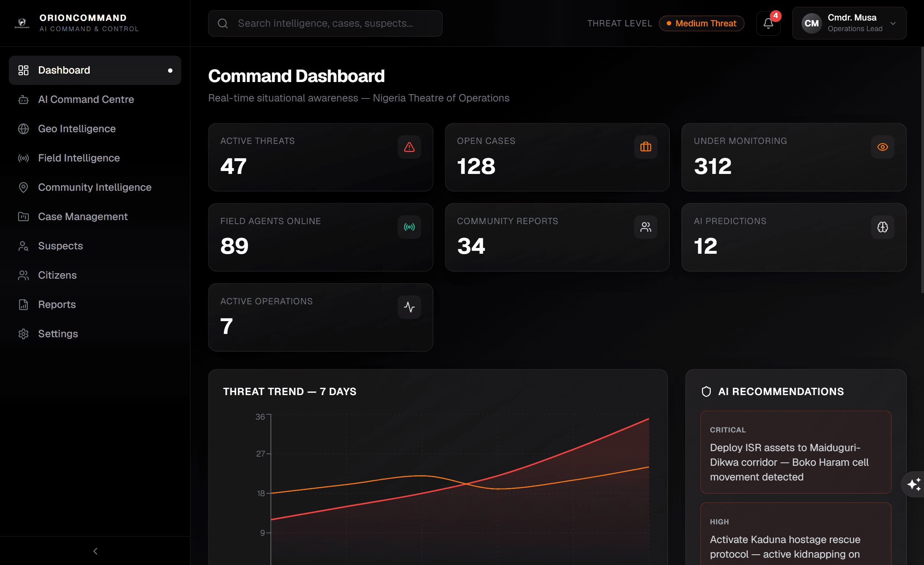Click the Community Reports users icon
This screenshot has width=924, height=565.
646,227
